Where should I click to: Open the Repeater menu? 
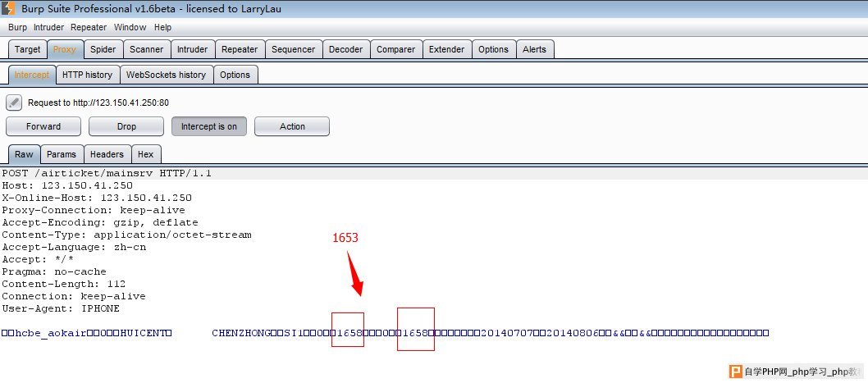coord(89,27)
